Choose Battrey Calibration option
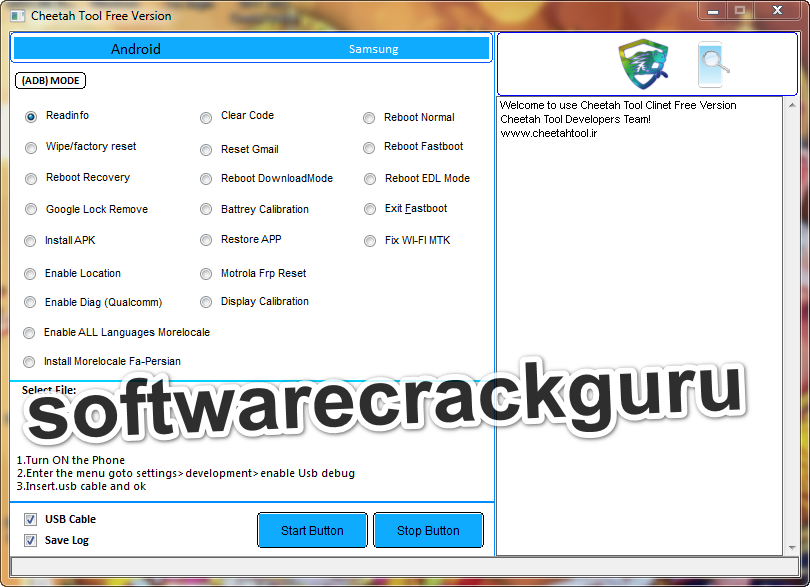This screenshot has height=587, width=810. [x=206, y=209]
